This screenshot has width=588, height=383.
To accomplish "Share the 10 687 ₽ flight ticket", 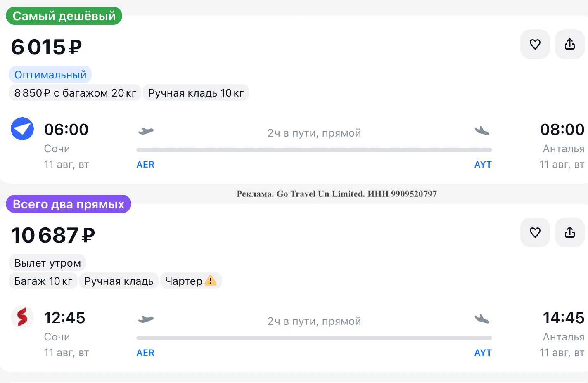I will (570, 232).
